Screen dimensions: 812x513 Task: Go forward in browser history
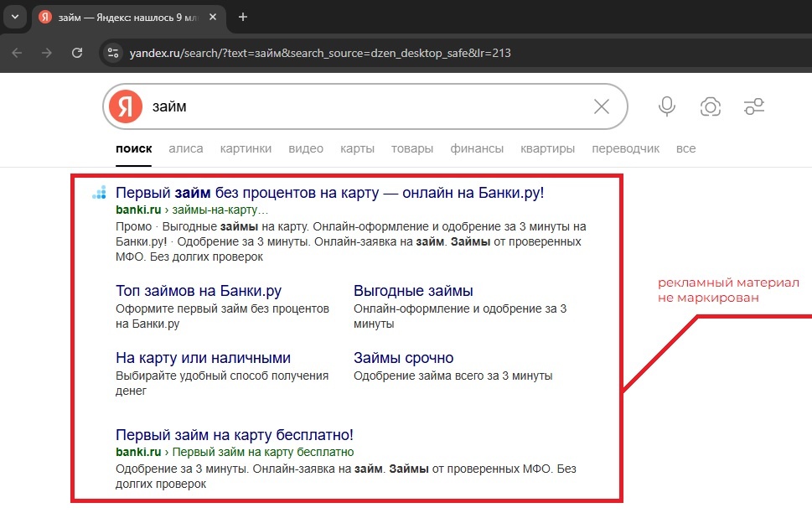[x=47, y=53]
